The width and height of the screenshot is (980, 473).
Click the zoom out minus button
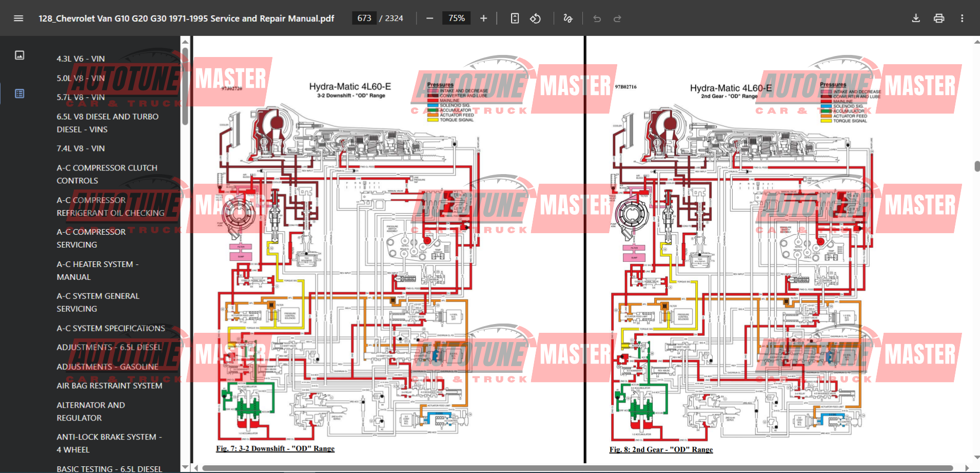click(430, 18)
